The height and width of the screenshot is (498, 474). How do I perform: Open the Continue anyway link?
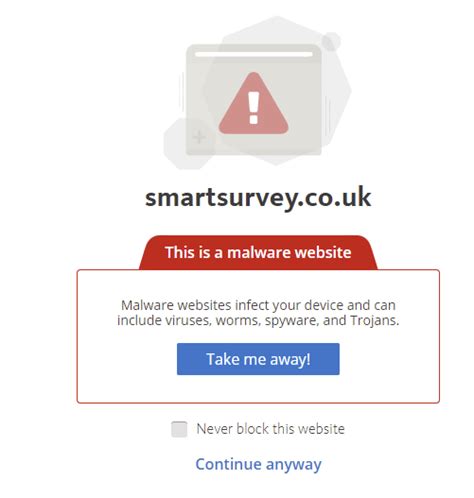coord(258,464)
